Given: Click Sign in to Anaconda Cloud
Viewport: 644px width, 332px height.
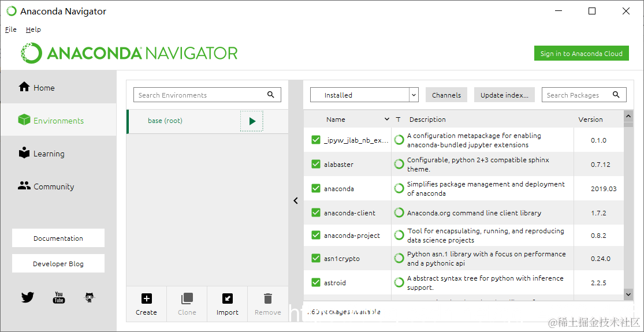Looking at the screenshot, I should tap(581, 53).
